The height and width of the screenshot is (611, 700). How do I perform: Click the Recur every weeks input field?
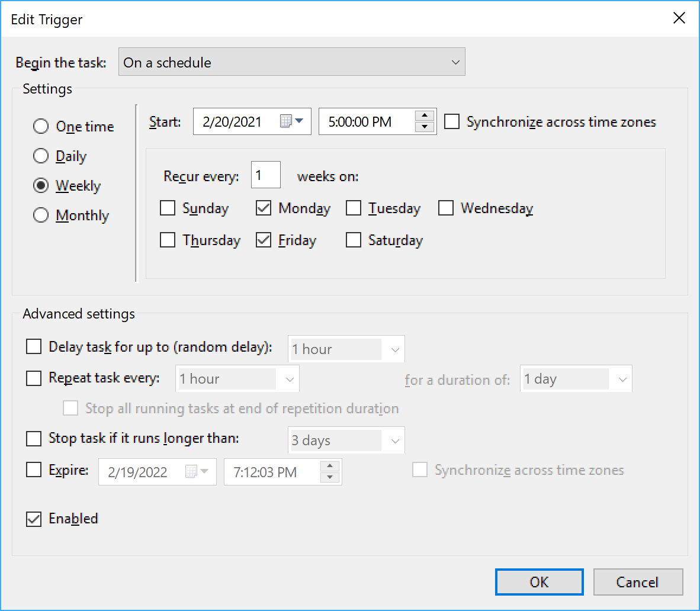265,176
